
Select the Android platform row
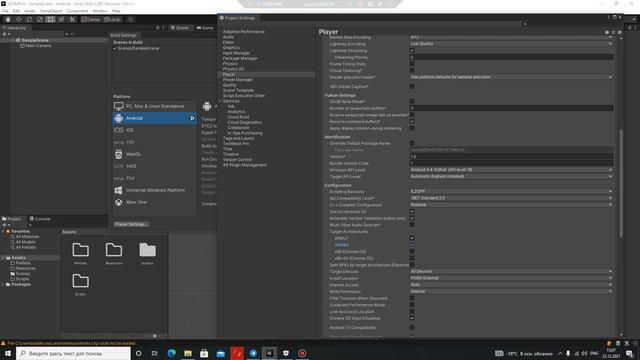154,118
